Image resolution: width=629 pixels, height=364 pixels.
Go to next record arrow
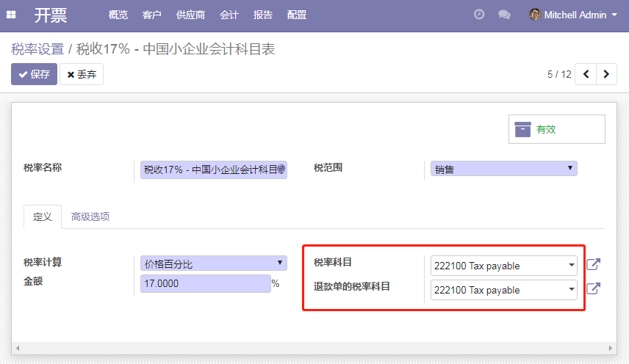pos(606,74)
